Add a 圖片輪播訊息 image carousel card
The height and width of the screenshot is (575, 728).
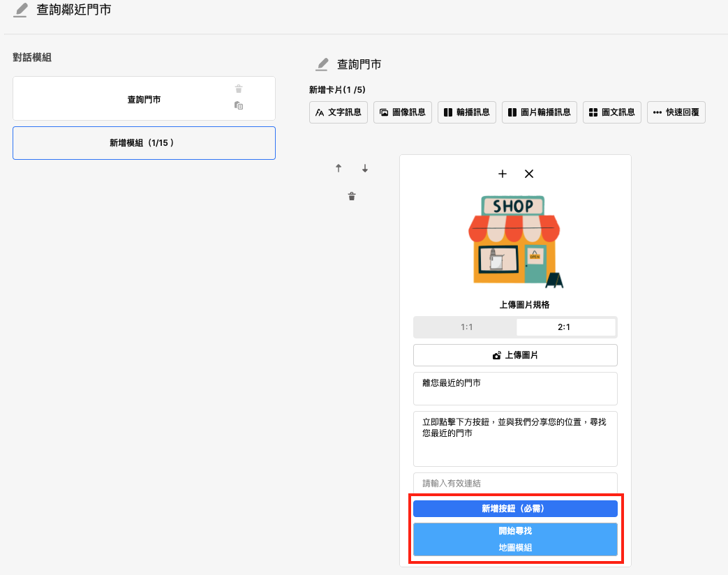539,112
